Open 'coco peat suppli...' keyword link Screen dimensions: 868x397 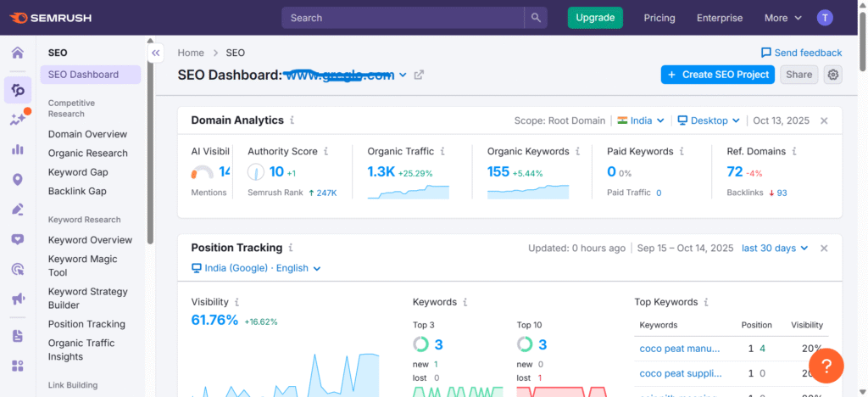(681, 373)
